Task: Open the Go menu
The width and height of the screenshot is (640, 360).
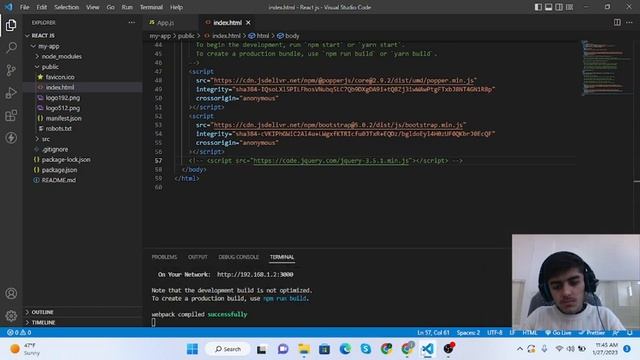Action: click(x=110, y=7)
